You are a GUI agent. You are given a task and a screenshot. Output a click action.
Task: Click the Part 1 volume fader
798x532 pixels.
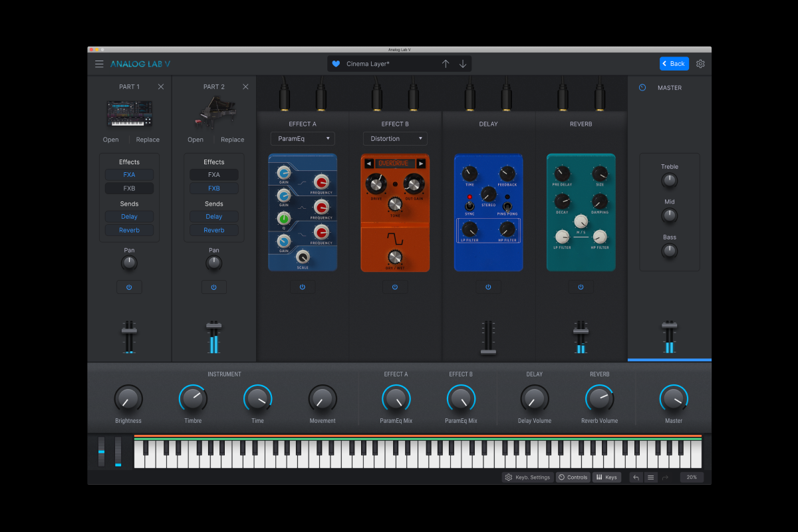click(129, 331)
